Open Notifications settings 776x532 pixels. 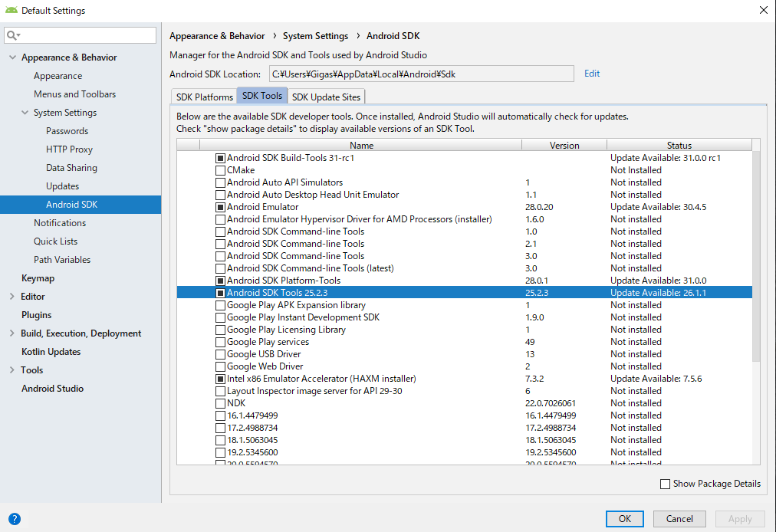point(60,223)
